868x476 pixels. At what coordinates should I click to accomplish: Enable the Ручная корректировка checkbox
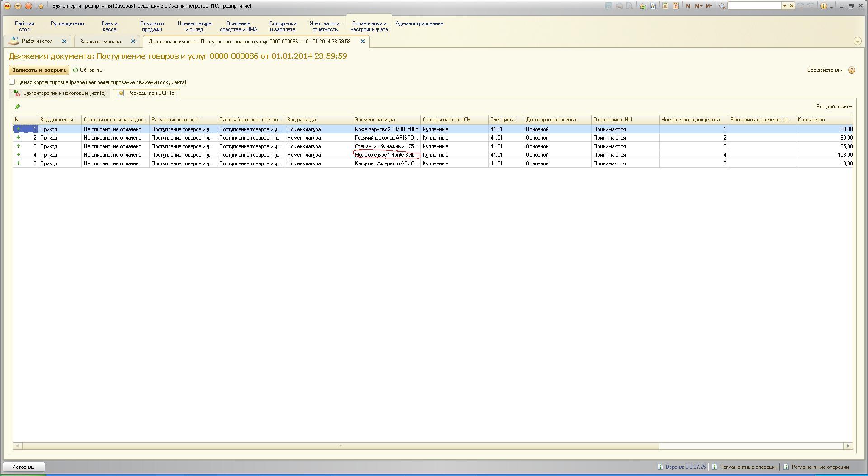[12, 82]
